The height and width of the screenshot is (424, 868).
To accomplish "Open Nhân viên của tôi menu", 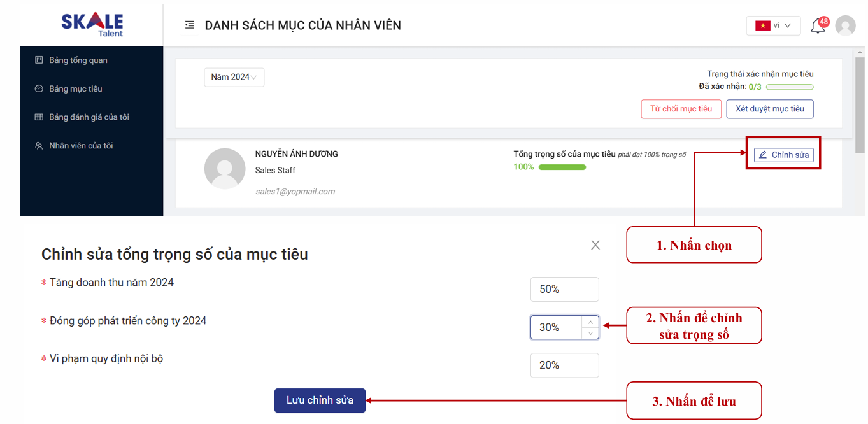I will tap(81, 146).
